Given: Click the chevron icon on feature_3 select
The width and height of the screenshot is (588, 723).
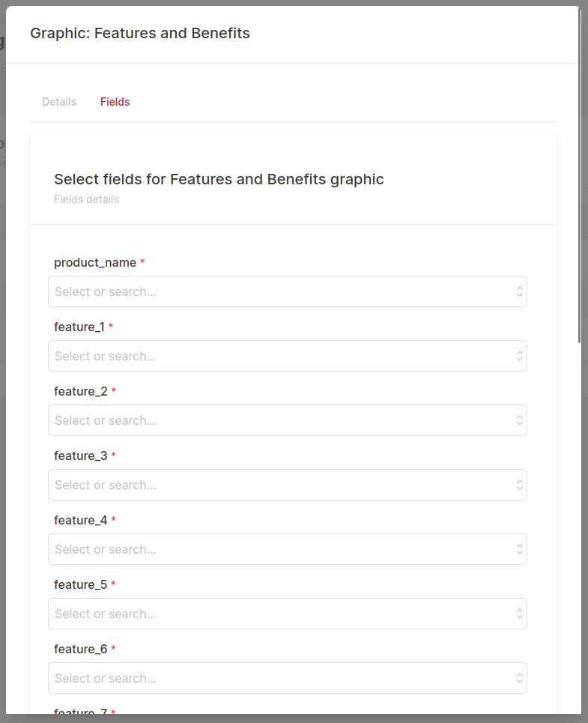Looking at the screenshot, I should point(519,485).
